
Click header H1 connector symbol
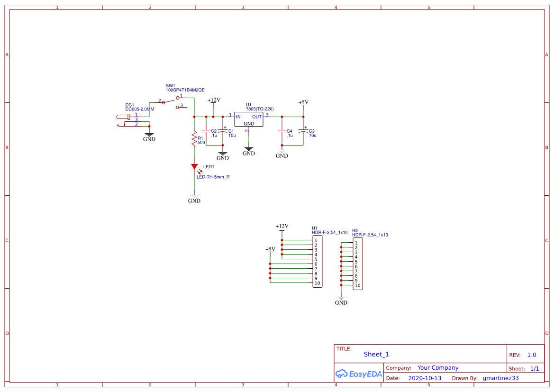pos(317,262)
